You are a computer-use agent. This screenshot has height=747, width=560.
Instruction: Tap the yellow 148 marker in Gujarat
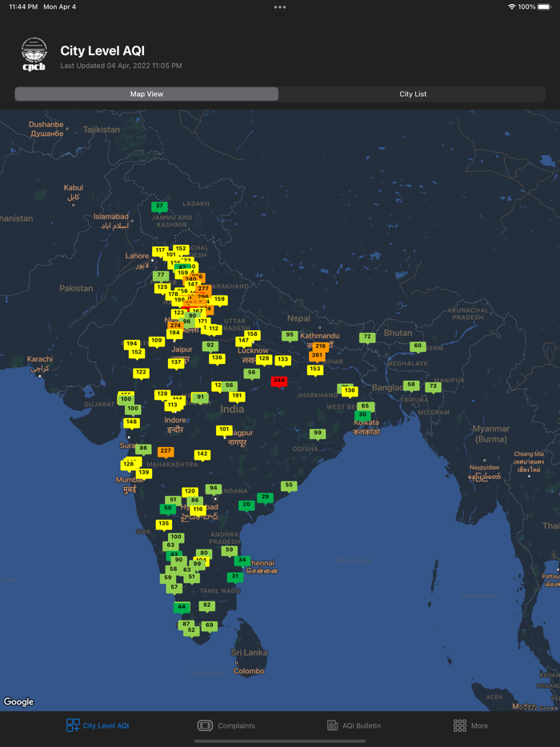coord(131,422)
